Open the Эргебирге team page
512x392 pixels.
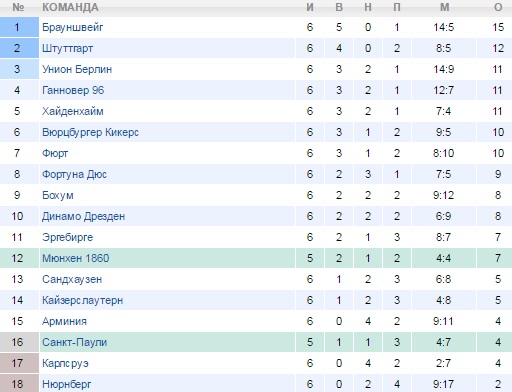(x=67, y=237)
